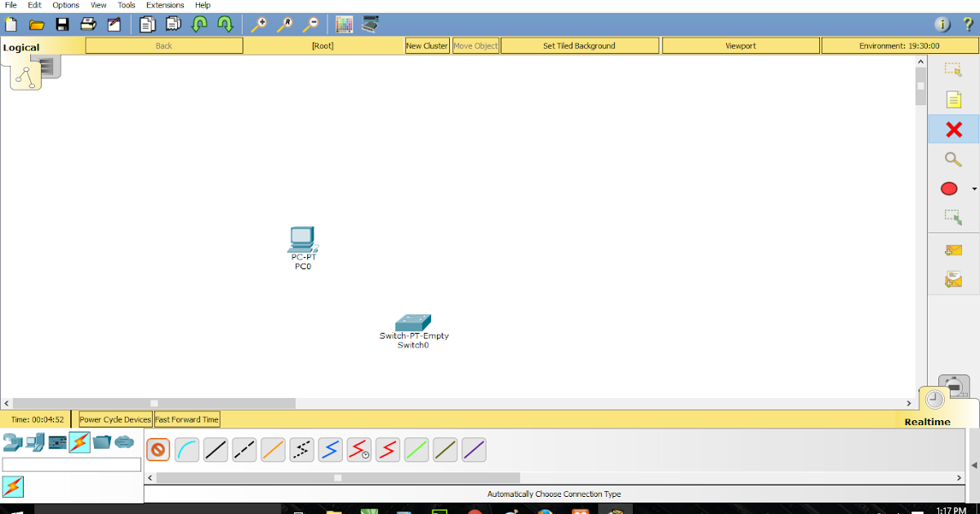
Task: Open the shape drawing dropdown arrow
Action: (973, 188)
